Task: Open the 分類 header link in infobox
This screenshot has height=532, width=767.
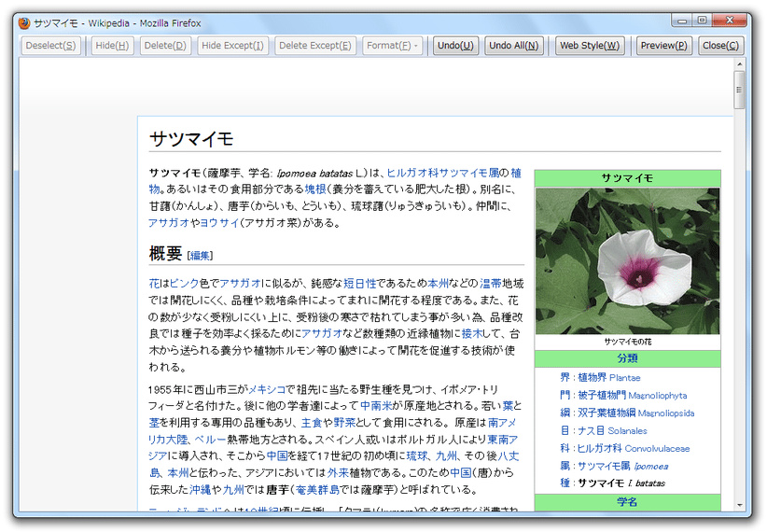Action: [x=627, y=358]
